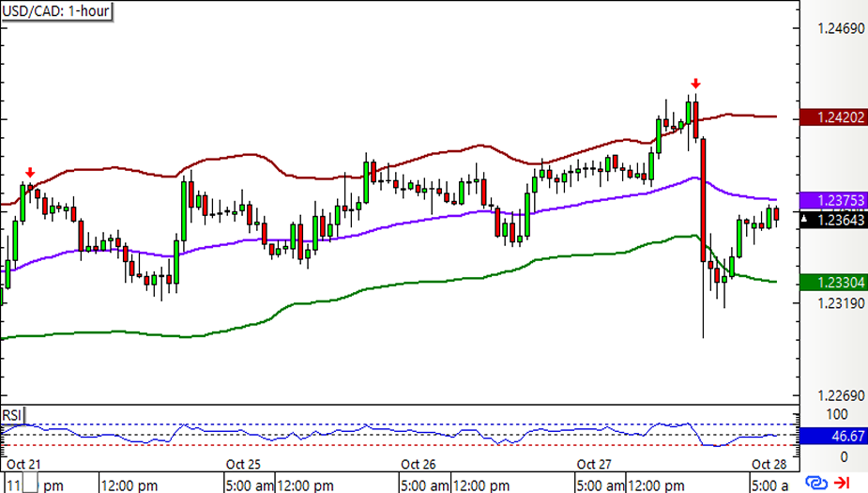
Task: Click the red scroll-to-end arrow icon
Action: click(842, 483)
